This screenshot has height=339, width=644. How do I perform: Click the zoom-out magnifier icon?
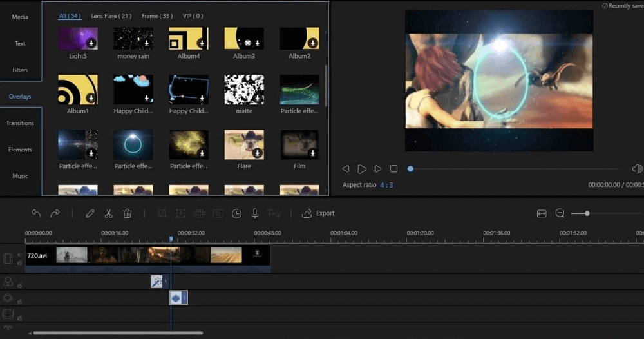pyautogui.click(x=560, y=213)
